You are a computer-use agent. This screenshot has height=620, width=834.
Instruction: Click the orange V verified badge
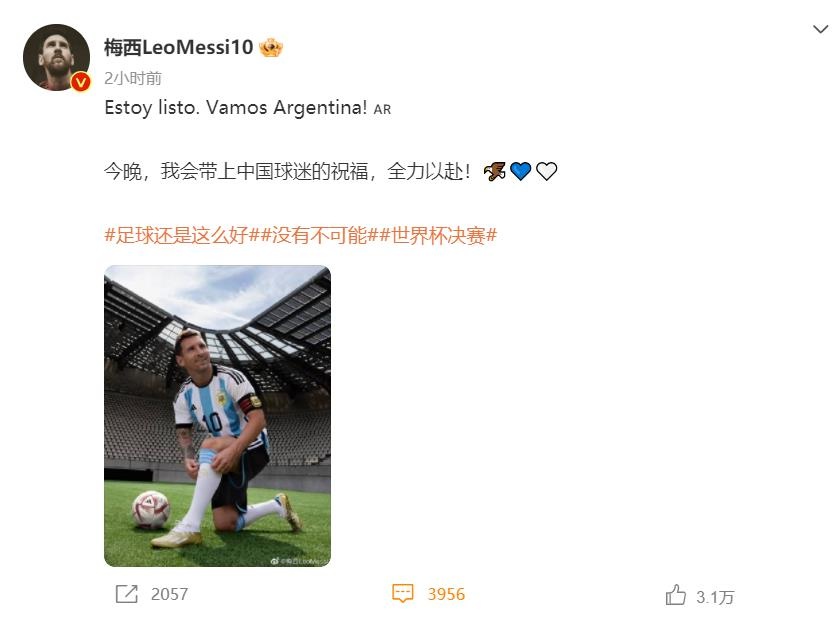81,82
